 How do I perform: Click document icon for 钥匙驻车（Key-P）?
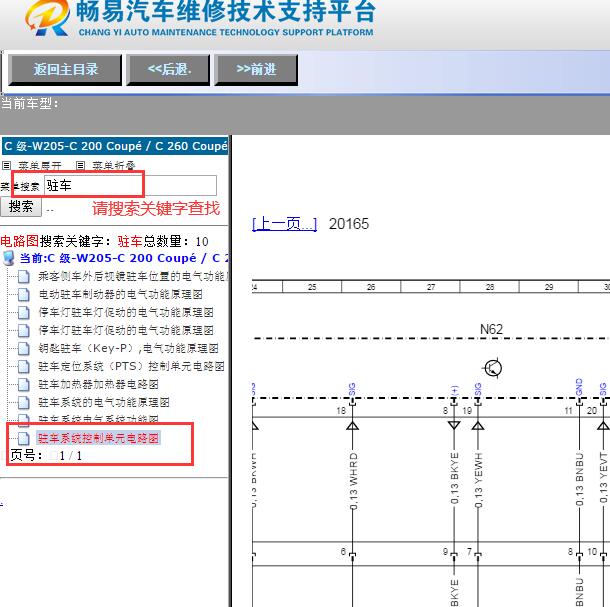(24, 348)
